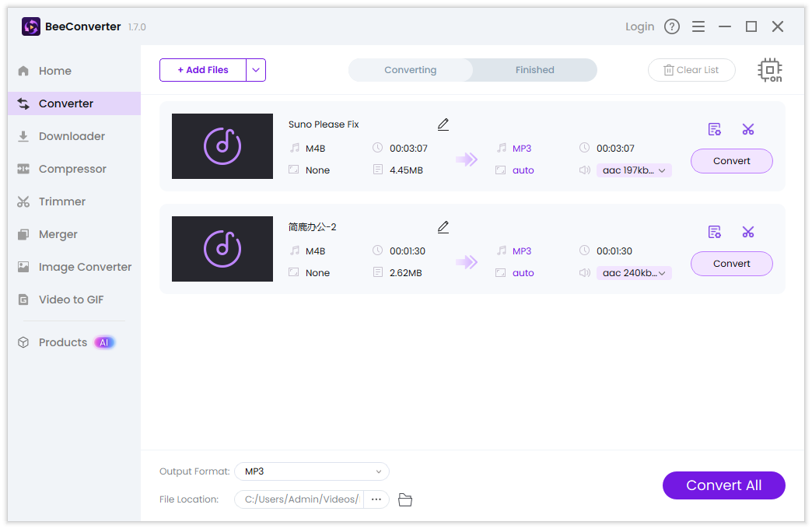Expand the aac 197kb audio quality dropdown

634,170
